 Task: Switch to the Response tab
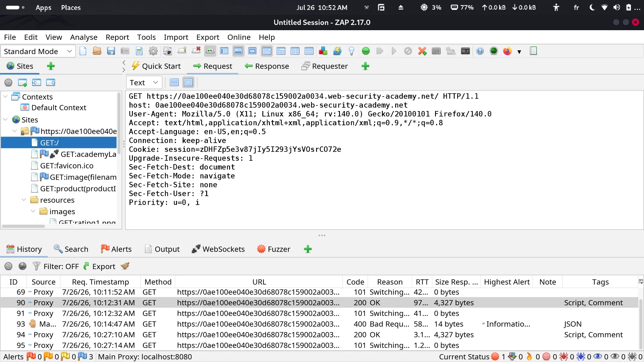click(x=267, y=66)
